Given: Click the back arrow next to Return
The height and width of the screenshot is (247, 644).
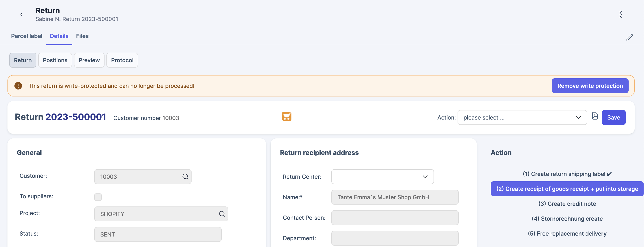Looking at the screenshot, I should tap(21, 14).
